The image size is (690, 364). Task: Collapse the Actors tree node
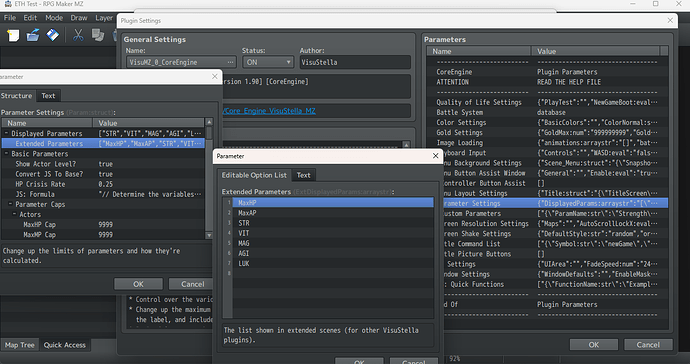[x=15, y=214]
